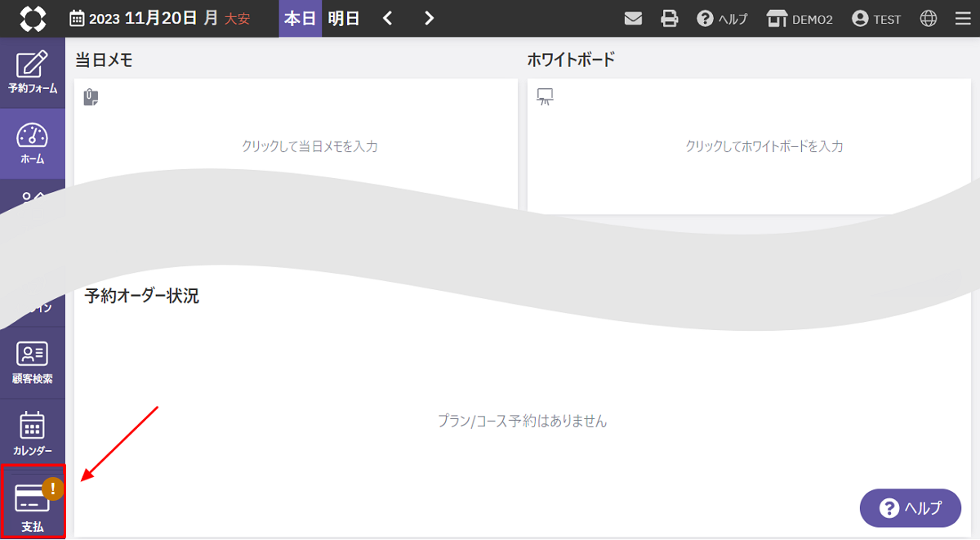Go to the next day with the right chevron
Viewport: 980px width, 540px height.
(x=430, y=19)
